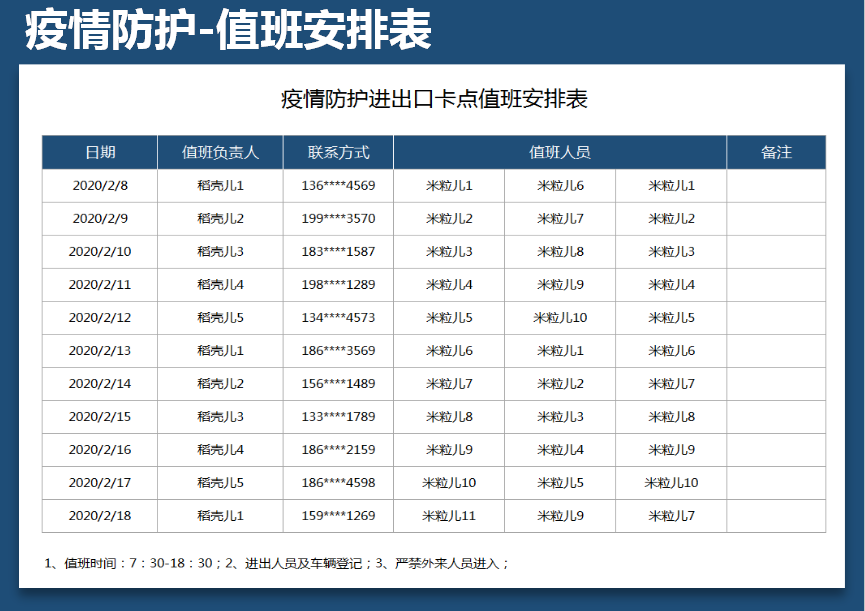Screen dimensions: 865x611
Task: Click the phone number 159****1269
Action: [x=338, y=515]
